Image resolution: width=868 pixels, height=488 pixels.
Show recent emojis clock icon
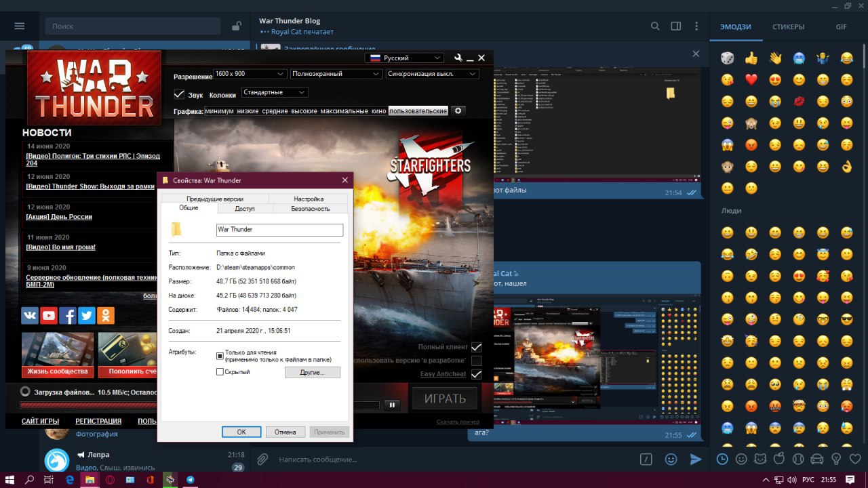722,459
